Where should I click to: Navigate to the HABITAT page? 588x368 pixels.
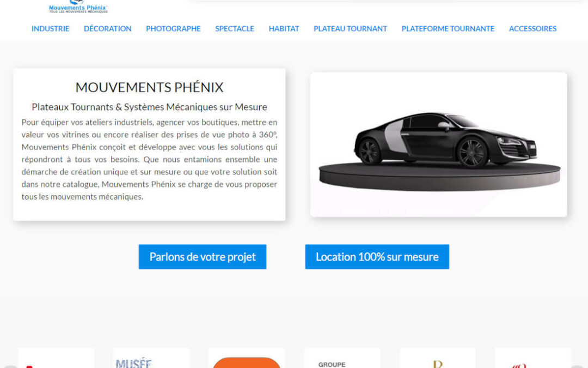284,28
